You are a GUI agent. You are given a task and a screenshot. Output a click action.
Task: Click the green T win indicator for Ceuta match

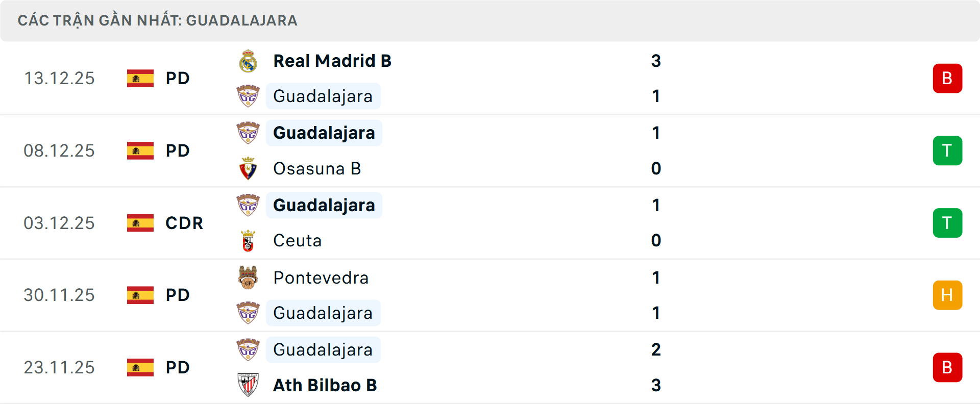point(948,223)
